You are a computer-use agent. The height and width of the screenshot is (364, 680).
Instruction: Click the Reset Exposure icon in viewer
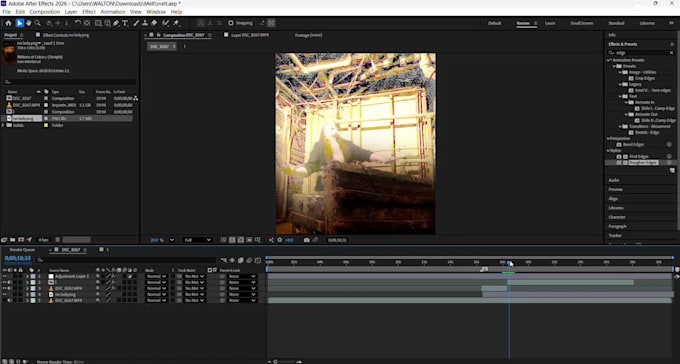point(280,240)
